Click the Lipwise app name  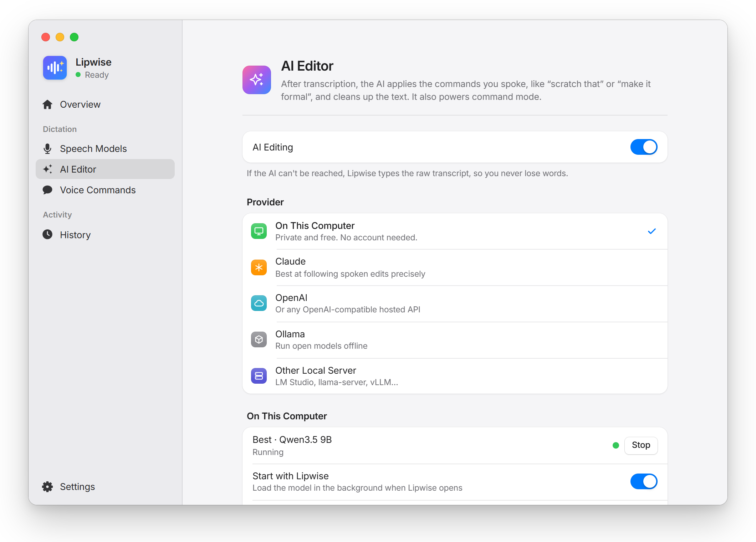point(93,62)
